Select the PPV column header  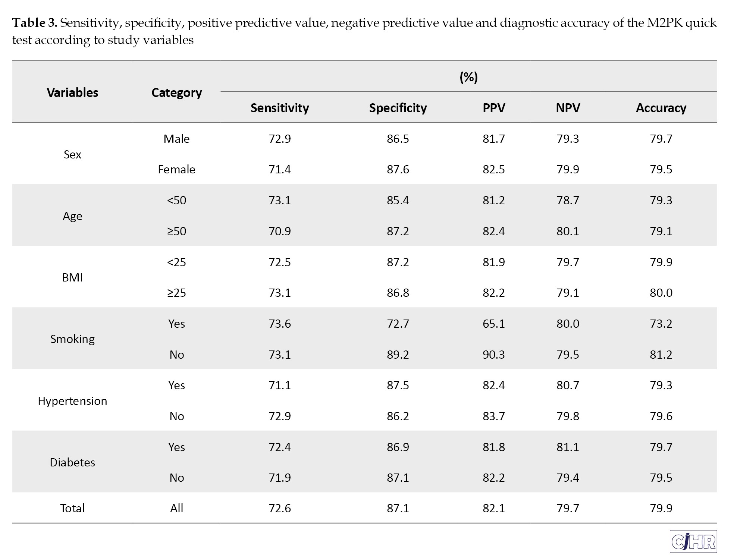pos(493,108)
